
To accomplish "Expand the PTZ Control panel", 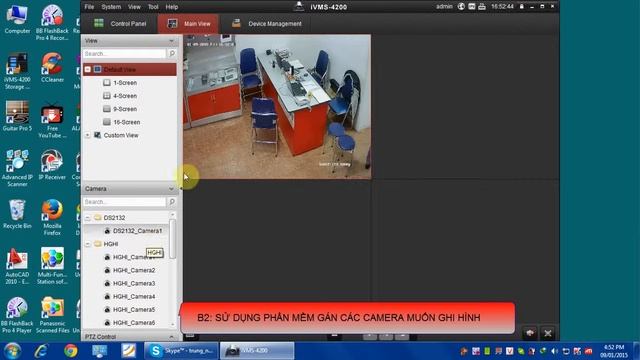I will tap(171, 337).
